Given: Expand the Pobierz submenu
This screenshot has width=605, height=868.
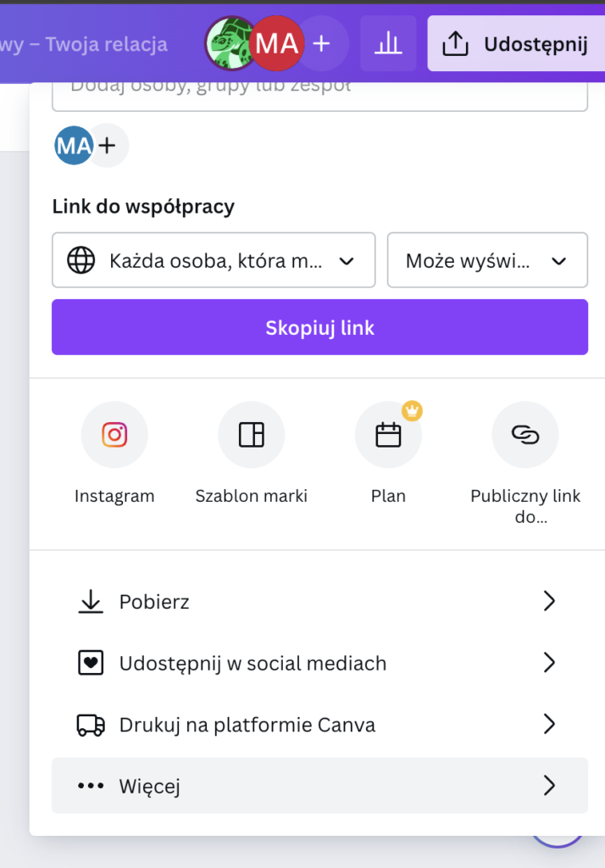Looking at the screenshot, I should click(x=319, y=602).
